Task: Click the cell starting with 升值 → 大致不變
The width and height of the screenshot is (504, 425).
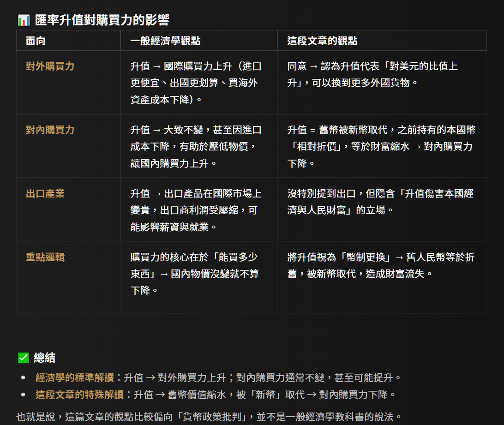Action: [196, 147]
